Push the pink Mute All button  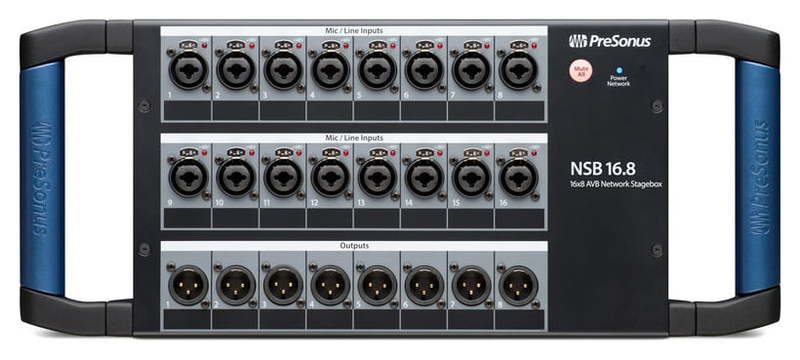pyautogui.click(x=581, y=71)
